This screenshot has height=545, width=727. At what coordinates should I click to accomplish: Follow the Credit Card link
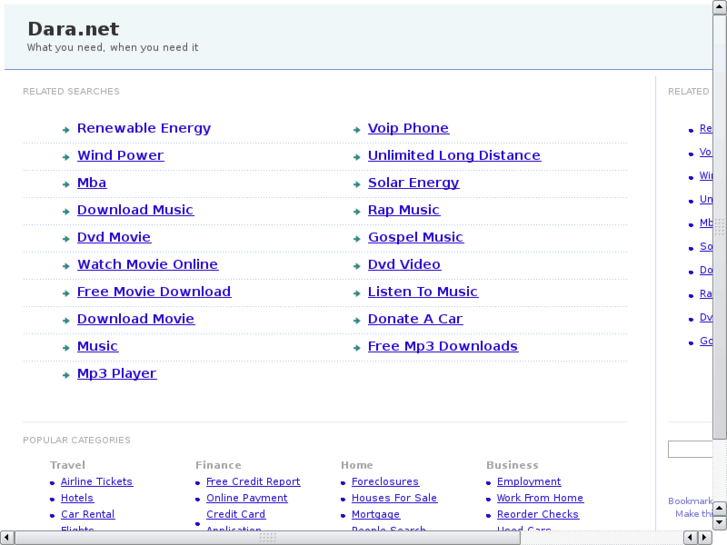[236, 514]
